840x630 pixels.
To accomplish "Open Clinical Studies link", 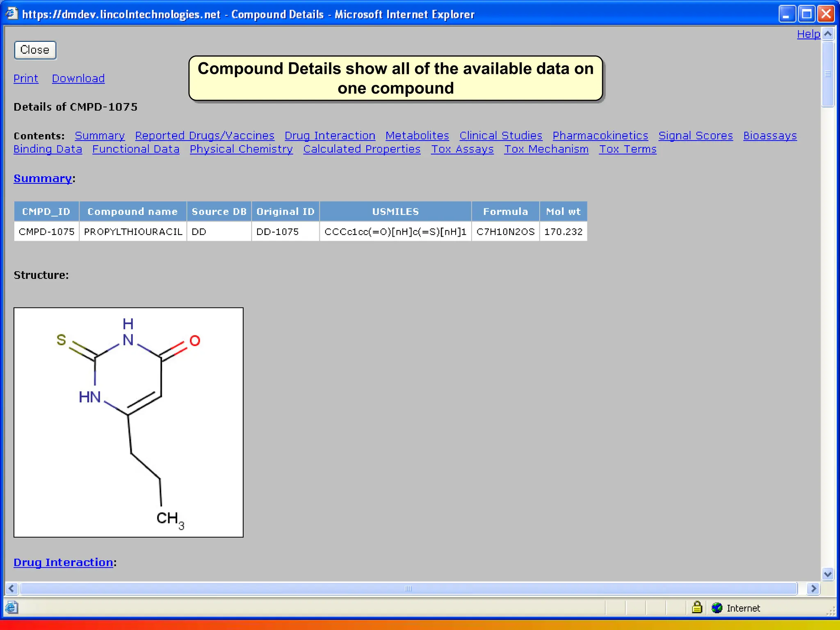I will click(501, 136).
